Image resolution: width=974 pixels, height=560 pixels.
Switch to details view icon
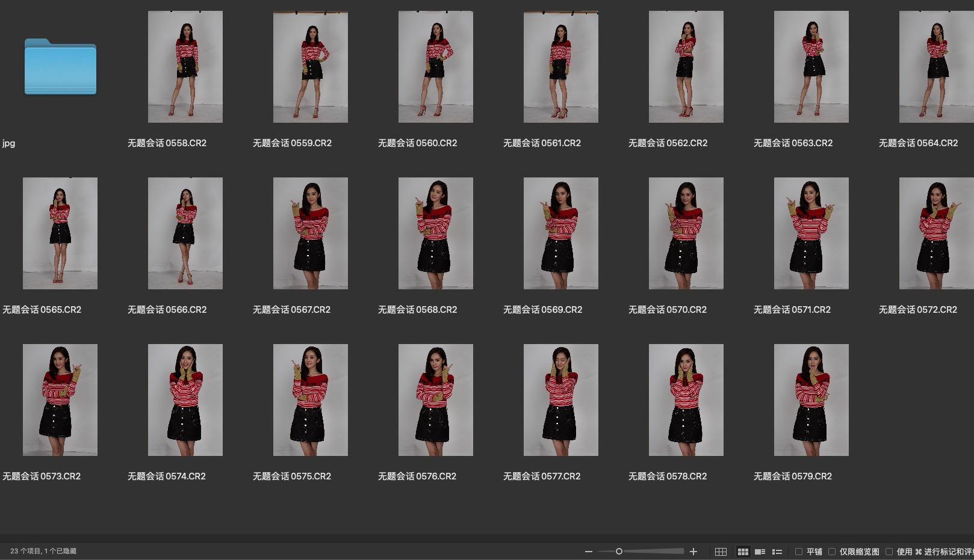[x=760, y=552]
